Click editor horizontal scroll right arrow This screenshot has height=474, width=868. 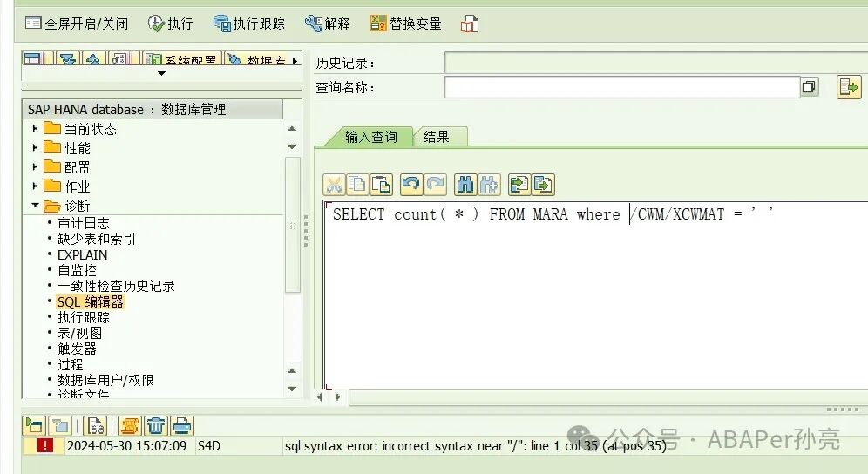(x=337, y=396)
